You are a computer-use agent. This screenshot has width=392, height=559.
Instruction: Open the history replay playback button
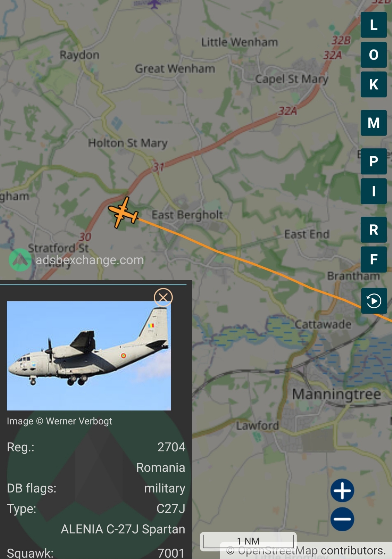[374, 301]
